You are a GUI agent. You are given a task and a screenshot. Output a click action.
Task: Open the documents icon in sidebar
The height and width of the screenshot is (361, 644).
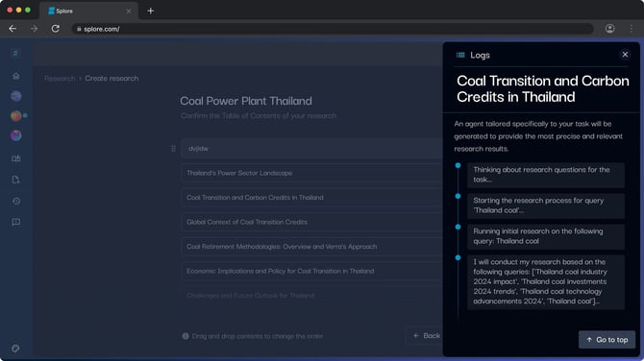point(16,180)
